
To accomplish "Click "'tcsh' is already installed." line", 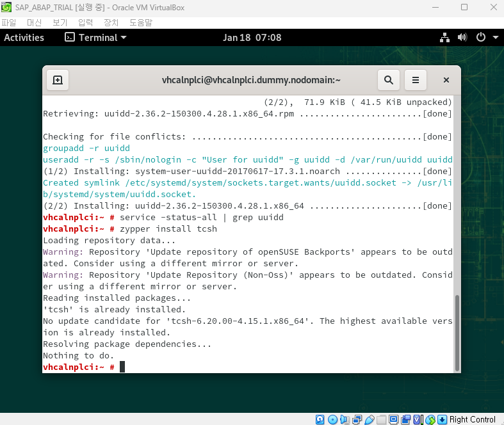I will coord(115,309).
